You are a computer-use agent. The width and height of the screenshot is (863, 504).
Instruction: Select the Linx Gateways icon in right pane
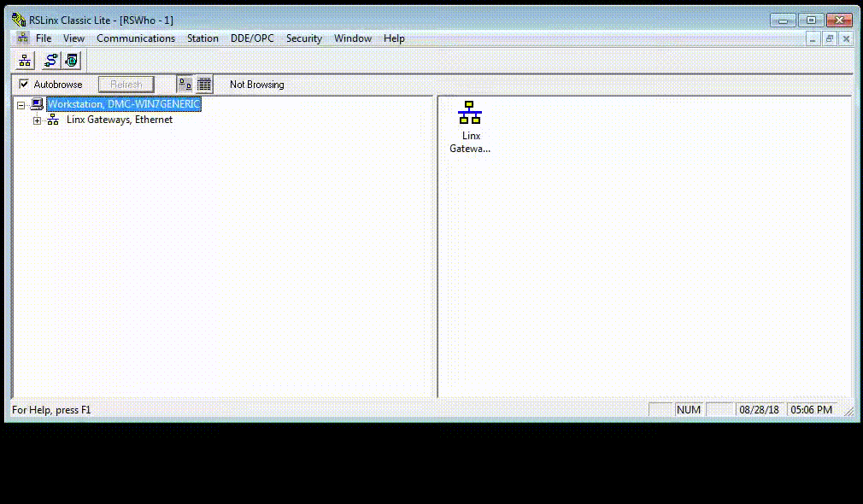click(x=469, y=112)
